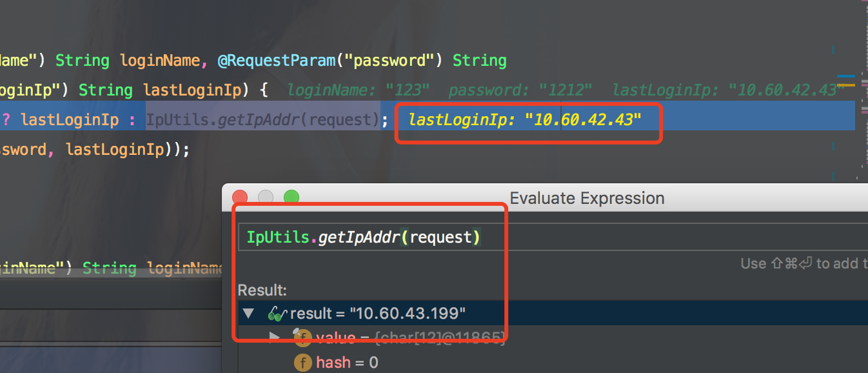Click the 'f' field icon next to hash
Screen dimensions: 868x373
click(x=303, y=362)
